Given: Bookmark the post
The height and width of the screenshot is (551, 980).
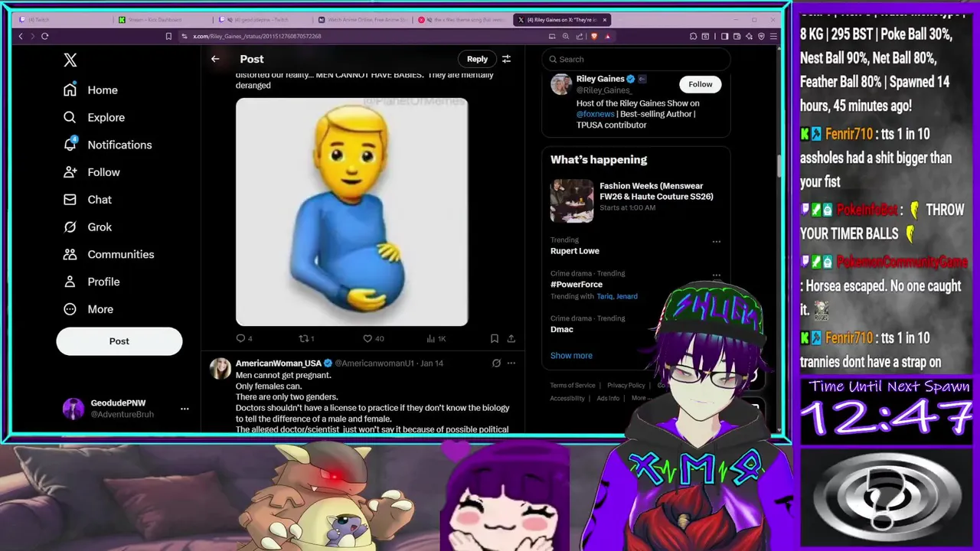Looking at the screenshot, I should [x=495, y=338].
